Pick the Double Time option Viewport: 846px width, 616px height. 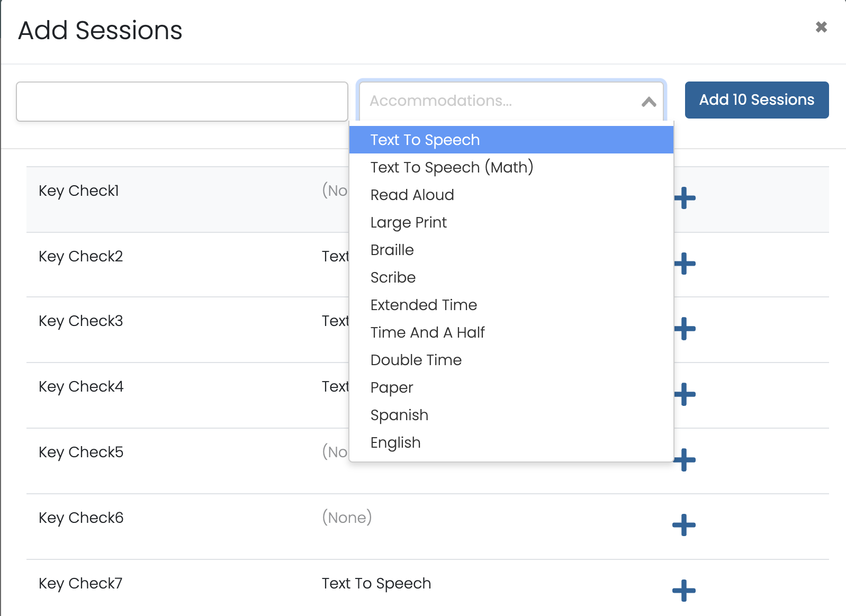click(x=416, y=360)
